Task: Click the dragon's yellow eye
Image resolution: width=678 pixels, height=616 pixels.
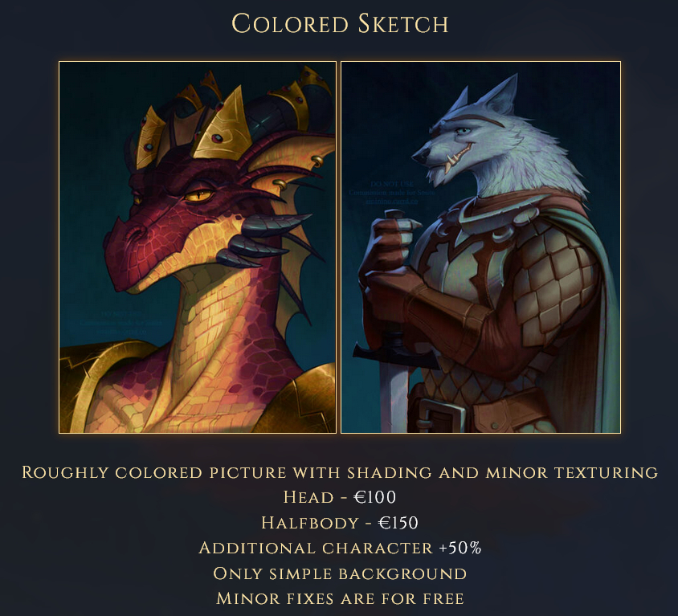Action: pyautogui.click(x=199, y=195)
